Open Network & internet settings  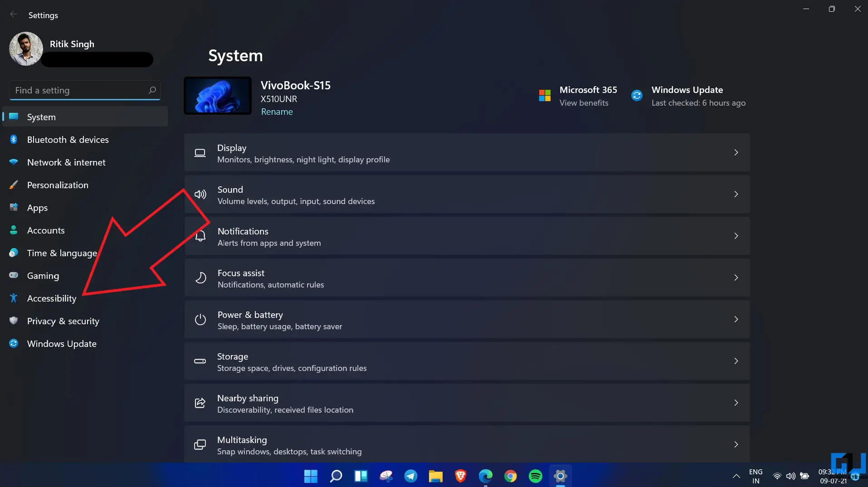(85, 162)
